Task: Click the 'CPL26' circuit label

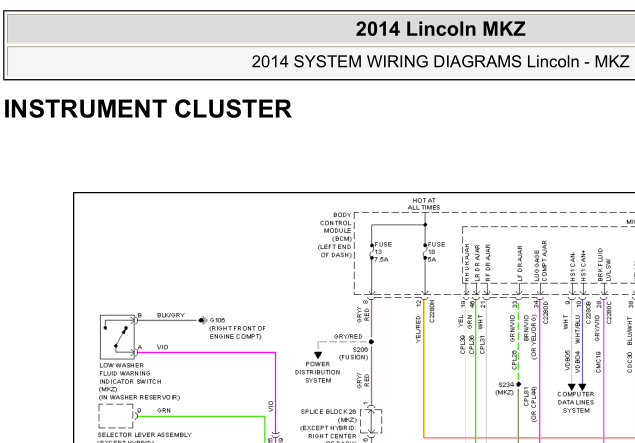Action: pyautogui.click(x=514, y=360)
